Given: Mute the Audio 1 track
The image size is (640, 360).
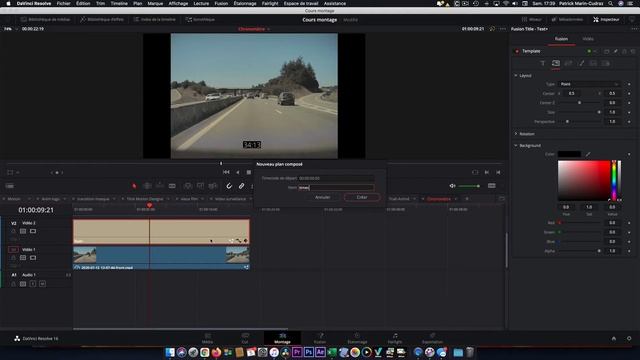Looking at the screenshot, I should pyautogui.click(x=42, y=284).
